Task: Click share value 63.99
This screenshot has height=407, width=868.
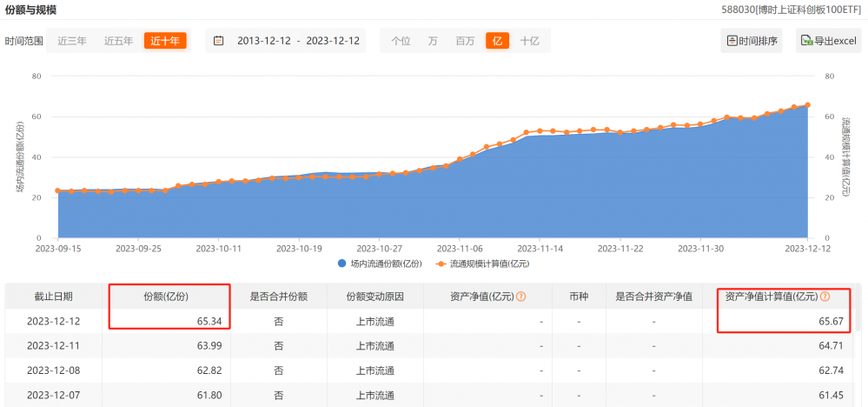Action: click(211, 346)
